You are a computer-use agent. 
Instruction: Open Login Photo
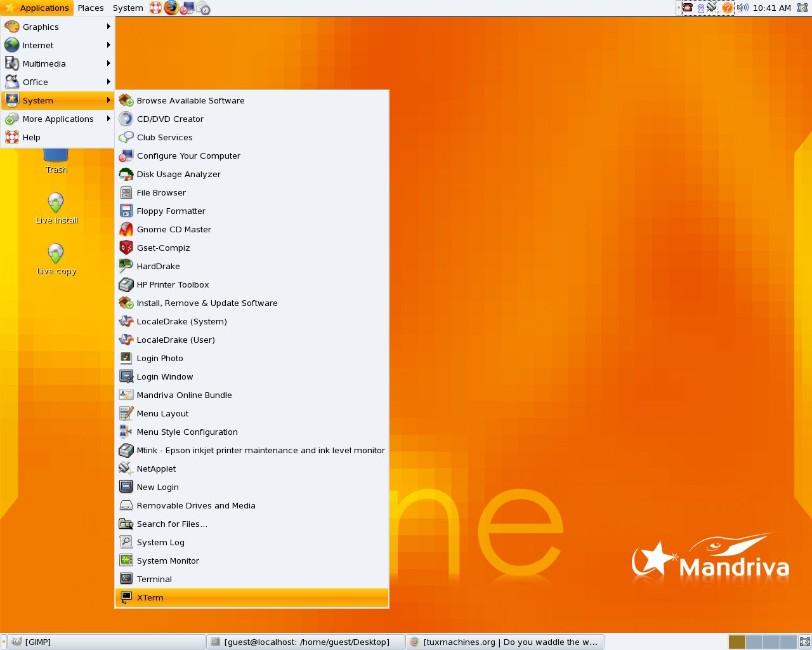252,358
